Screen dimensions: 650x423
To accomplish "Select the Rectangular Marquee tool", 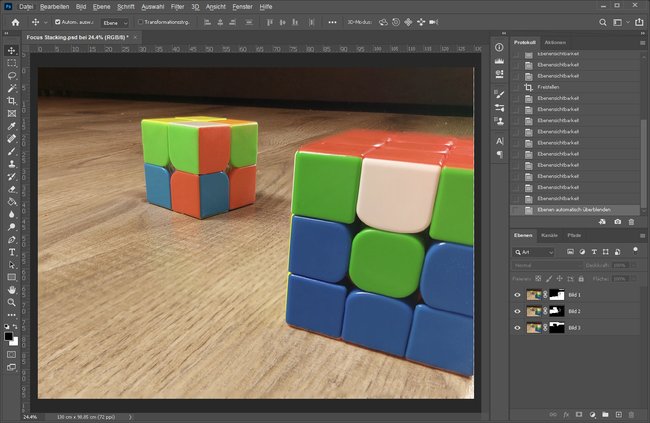I will click(x=12, y=63).
